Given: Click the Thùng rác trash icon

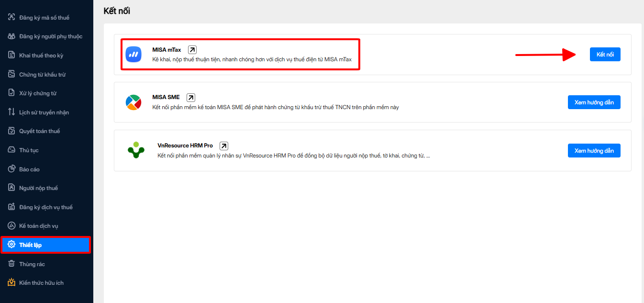Looking at the screenshot, I should tap(11, 264).
